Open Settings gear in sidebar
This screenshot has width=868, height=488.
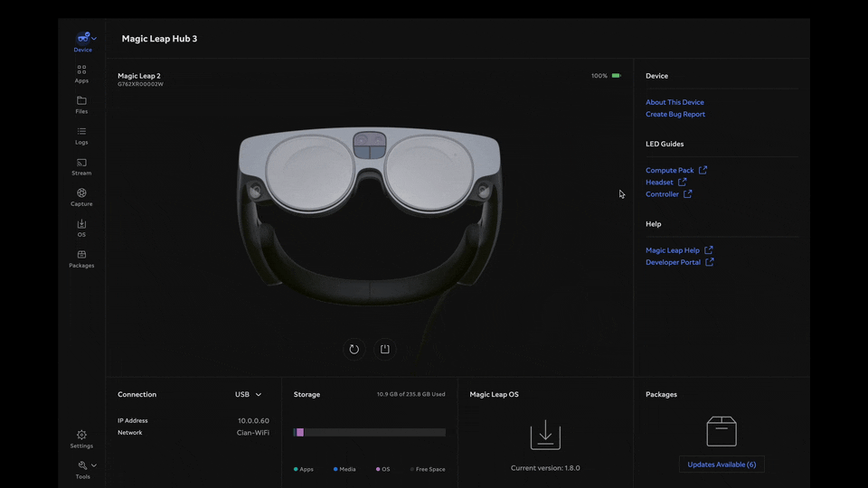tap(81, 439)
